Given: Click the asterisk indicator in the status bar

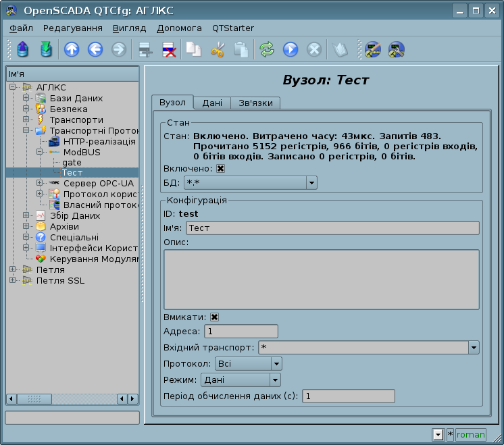Looking at the screenshot, I should pyautogui.click(x=450, y=435).
